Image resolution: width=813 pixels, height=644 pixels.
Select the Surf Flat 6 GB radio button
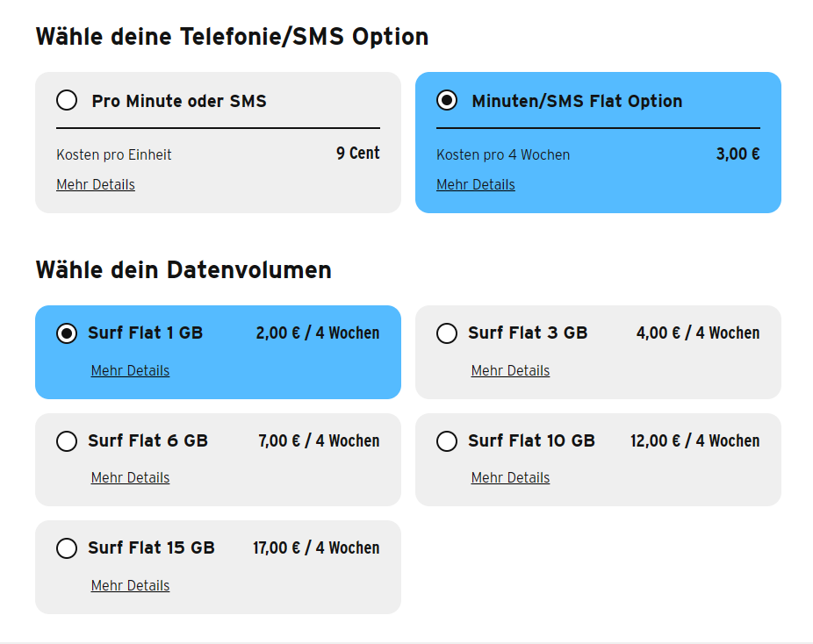[67, 440]
